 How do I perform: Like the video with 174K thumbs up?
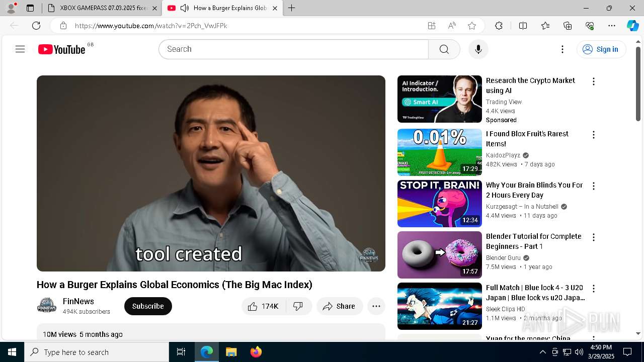(x=264, y=306)
